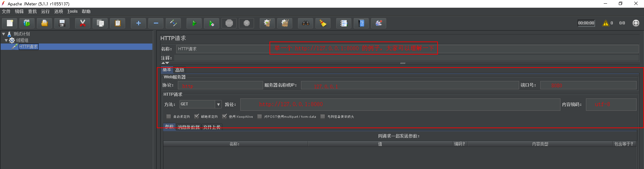Select 线程组 in the tree
The width and height of the screenshot is (644, 169).
(22, 40)
